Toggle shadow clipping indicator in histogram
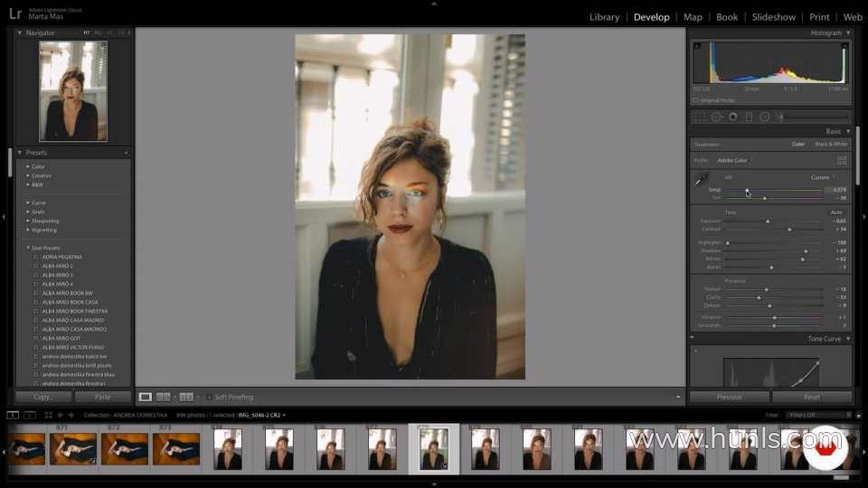Screen dimensions: 868x488 click(x=697, y=45)
